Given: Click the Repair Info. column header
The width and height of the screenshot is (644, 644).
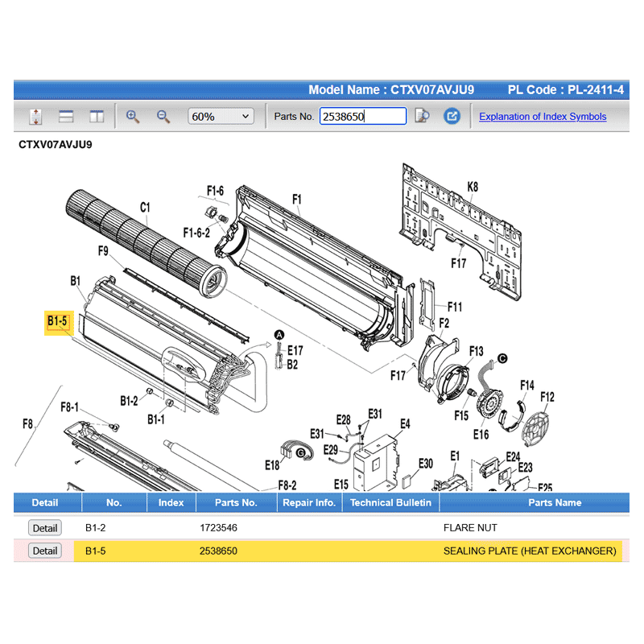Looking at the screenshot, I should point(309,502).
